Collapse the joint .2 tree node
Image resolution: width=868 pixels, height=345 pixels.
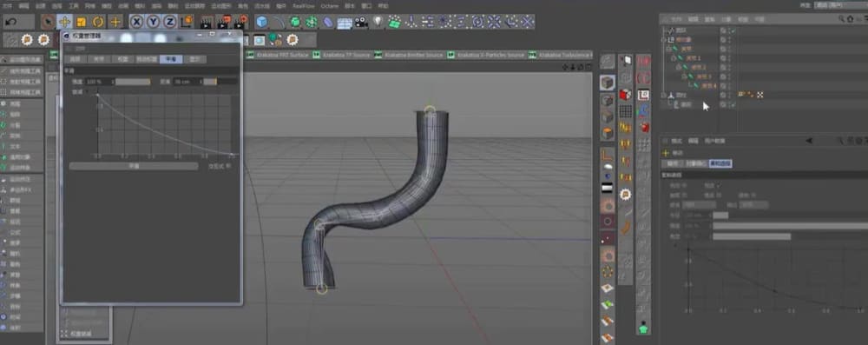point(679,67)
